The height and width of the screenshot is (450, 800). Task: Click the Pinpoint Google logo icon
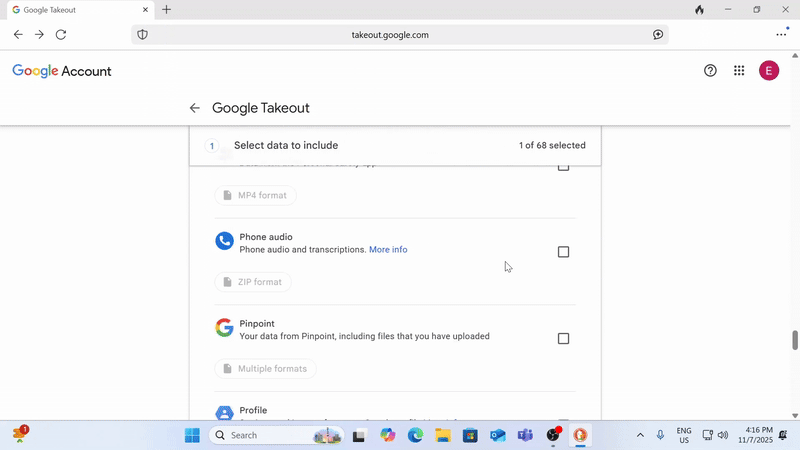(224, 328)
